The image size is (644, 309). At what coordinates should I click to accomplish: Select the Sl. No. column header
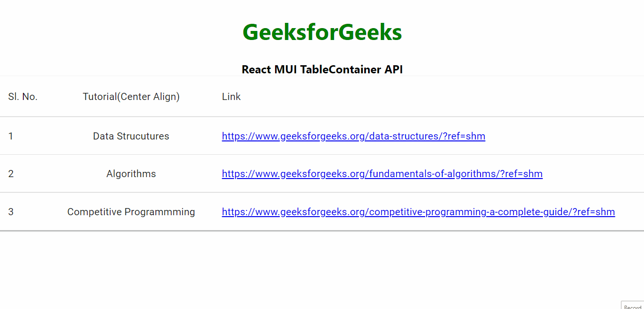tap(23, 97)
